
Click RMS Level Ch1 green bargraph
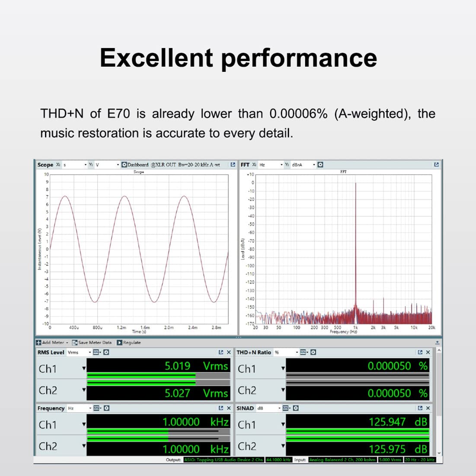pyautogui.click(x=158, y=376)
